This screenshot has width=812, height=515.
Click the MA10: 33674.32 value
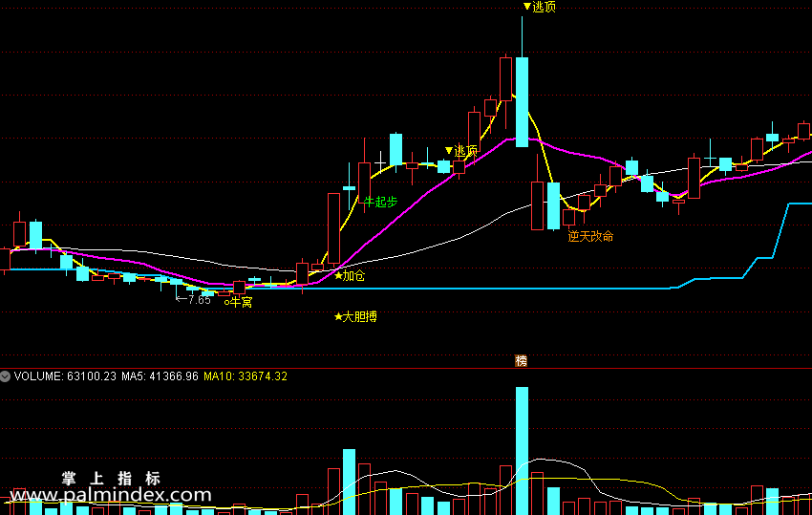[246, 376]
